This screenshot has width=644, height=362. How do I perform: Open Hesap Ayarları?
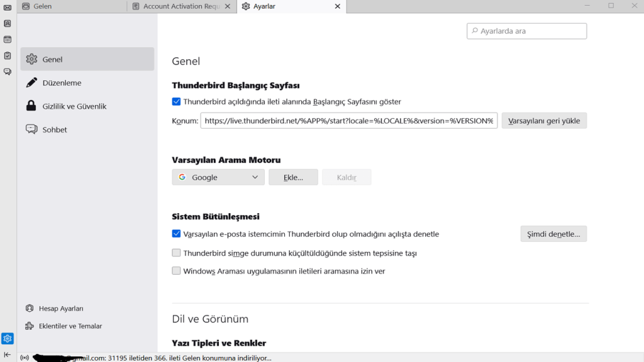pyautogui.click(x=55, y=308)
